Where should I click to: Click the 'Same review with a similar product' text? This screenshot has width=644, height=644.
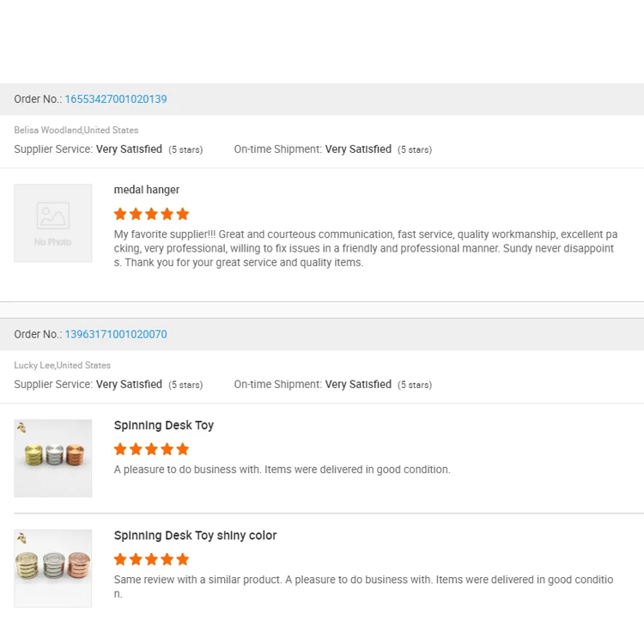click(363, 586)
